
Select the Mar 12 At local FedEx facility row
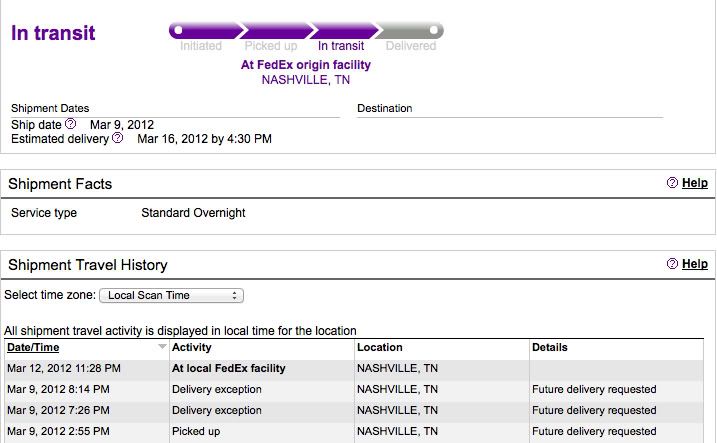354,368
